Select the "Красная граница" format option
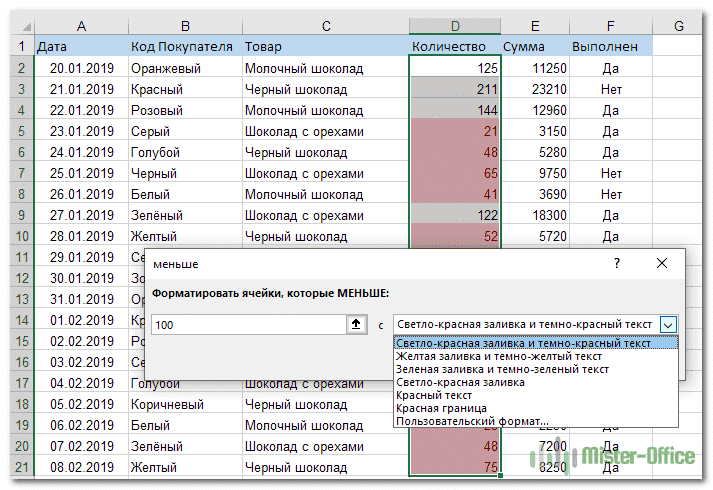The image size is (713, 490). pos(441,408)
